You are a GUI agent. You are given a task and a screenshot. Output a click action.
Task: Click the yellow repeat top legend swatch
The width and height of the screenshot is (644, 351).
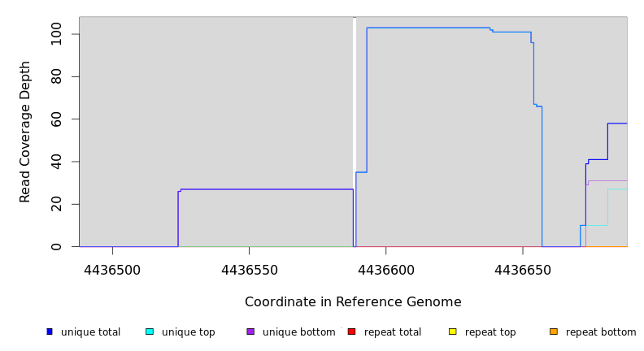coord(452,331)
